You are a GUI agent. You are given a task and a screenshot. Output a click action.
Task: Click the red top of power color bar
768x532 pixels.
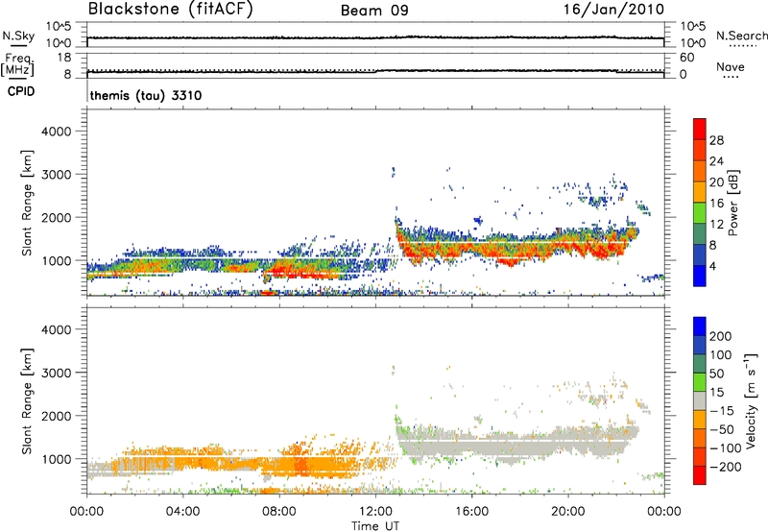(x=700, y=129)
